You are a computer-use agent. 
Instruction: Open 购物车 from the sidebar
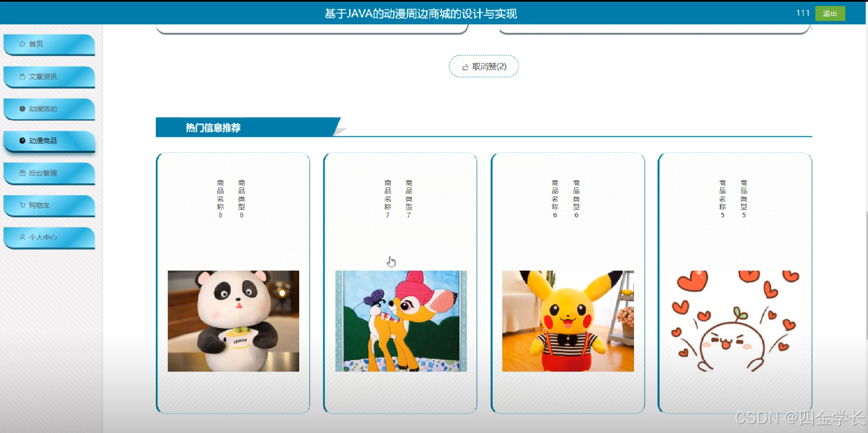coord(49,206)
